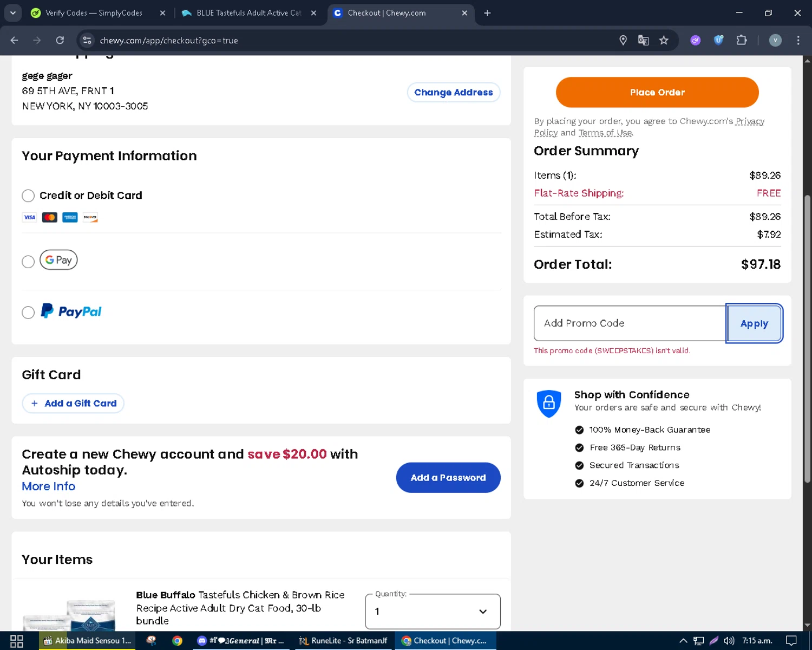Bookmark this page with the star icon
The image size is (812, 650).
664,40
